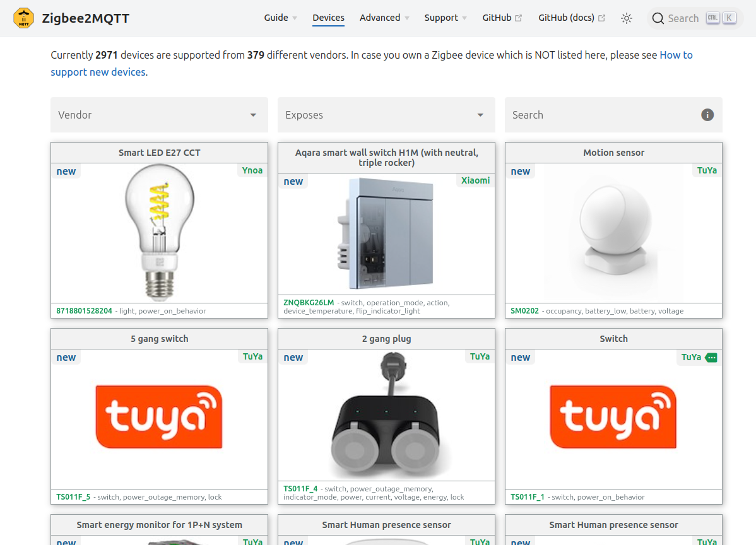Click the external link icon next to GitHub (docs)
The image size is (756, 545).
click(602, 18)
